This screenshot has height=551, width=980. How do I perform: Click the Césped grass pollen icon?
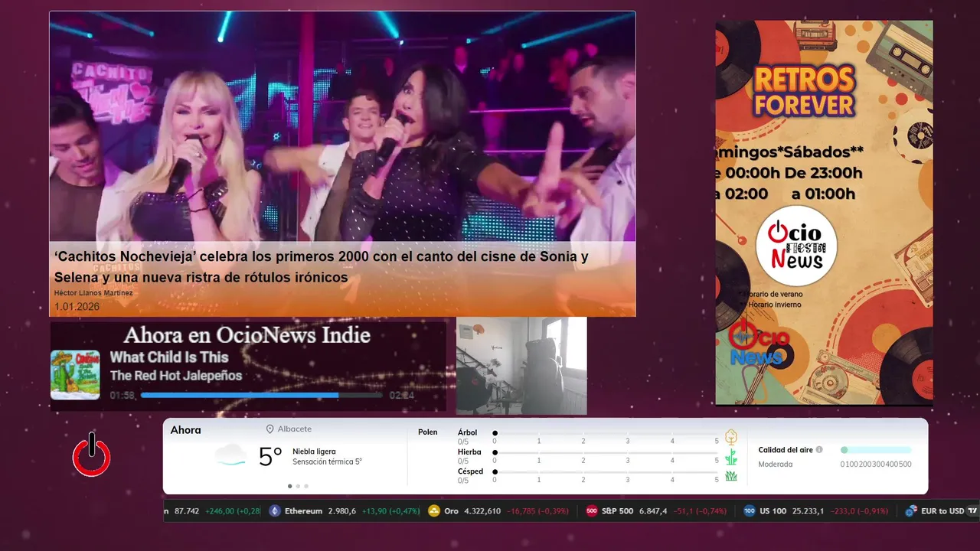pyautogui.click(x=731, y=476)
